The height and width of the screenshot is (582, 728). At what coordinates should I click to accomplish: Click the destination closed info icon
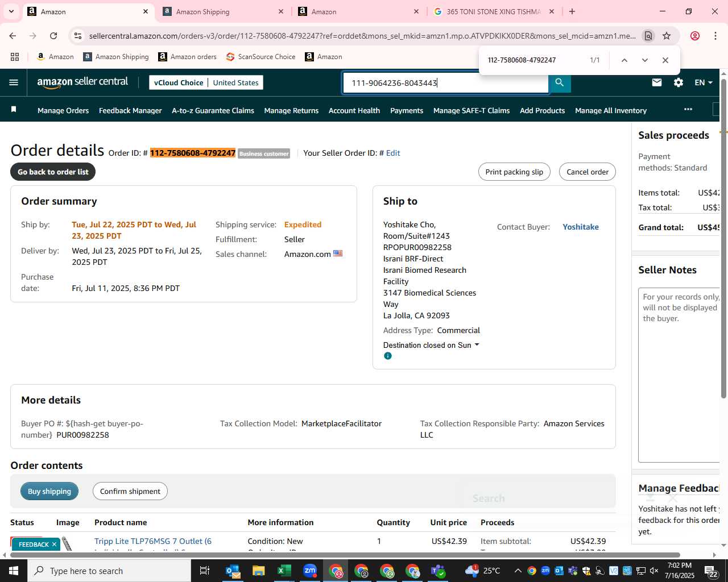coord(388,356)
